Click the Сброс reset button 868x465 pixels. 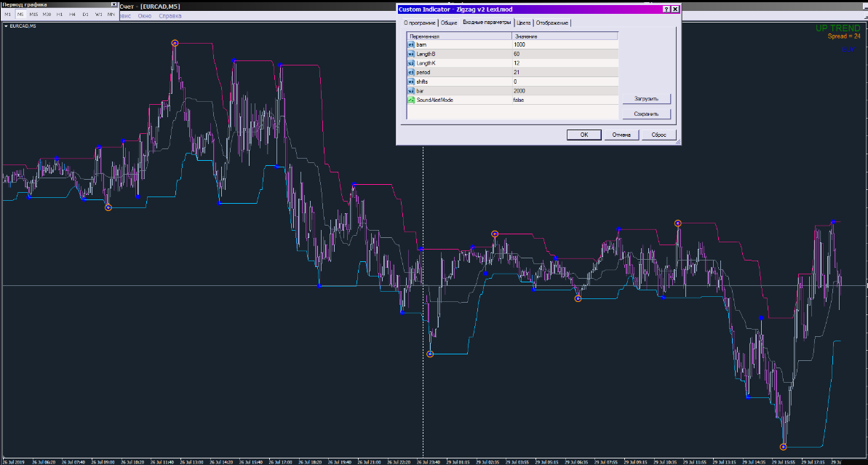click(x=659, y=135)
